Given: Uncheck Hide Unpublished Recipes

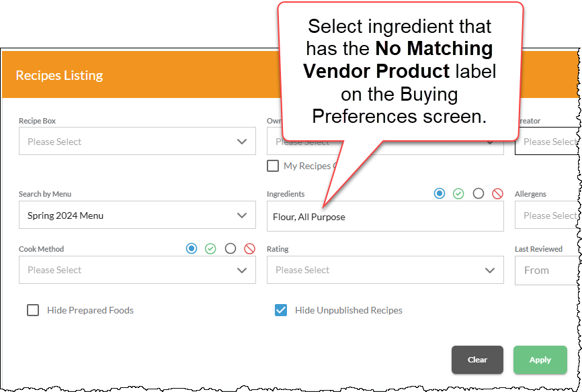Looking at the screenshot, I should click(x=281, y=310).
